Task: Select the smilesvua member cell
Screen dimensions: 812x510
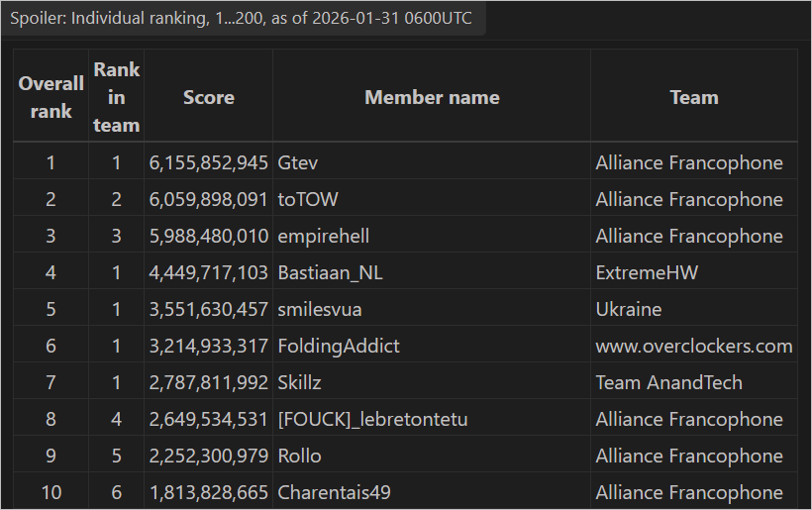Action: (x=320, y=309)
